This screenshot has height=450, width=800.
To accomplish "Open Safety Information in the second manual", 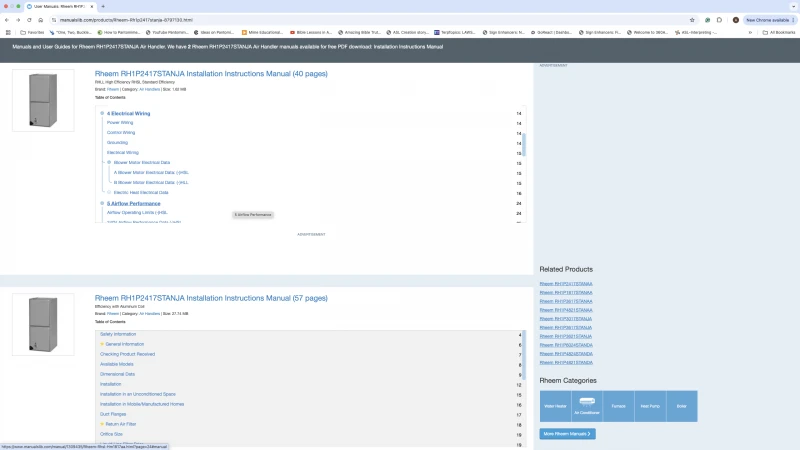I will click(118, 334).
